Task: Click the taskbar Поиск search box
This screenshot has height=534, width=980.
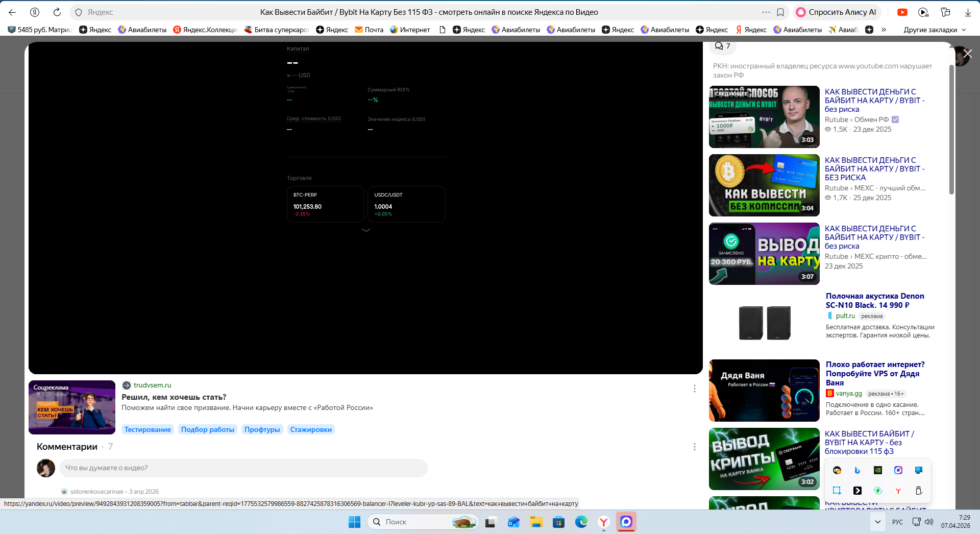Action: (x=423, y=522)
